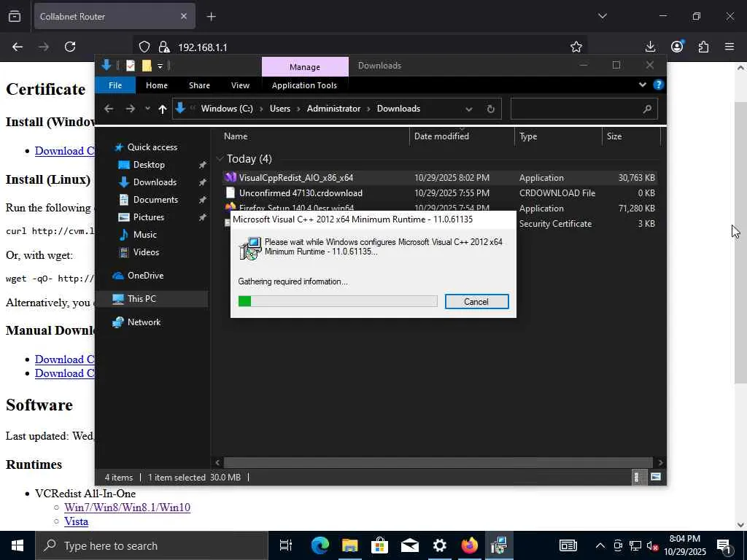
Task: Open Application Tools ribbon tab
Action: [x=304, y=85]
